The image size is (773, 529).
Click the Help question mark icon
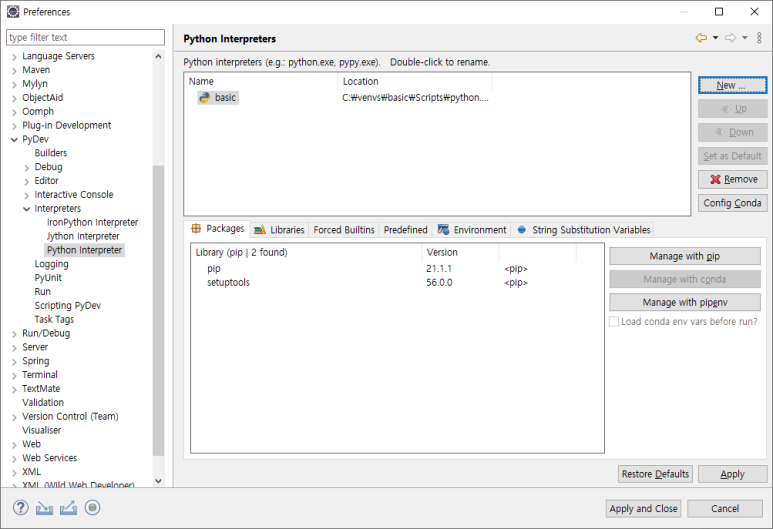coord(21,507)
